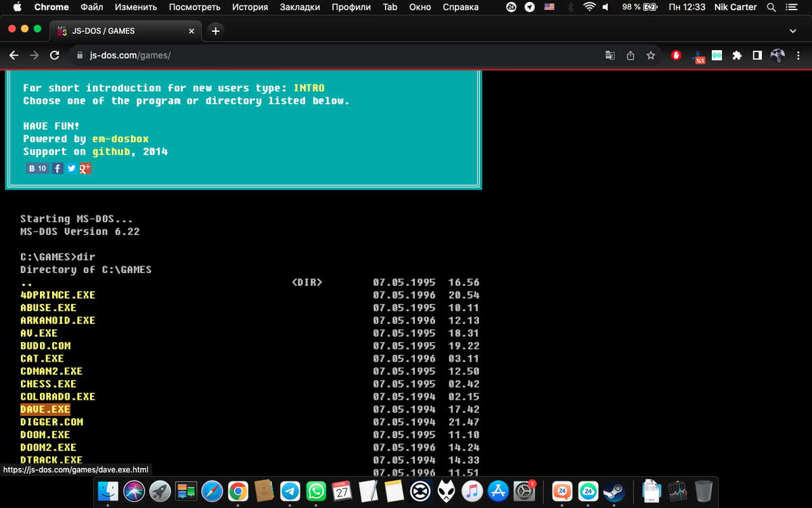Image resolution: width=812 pixels, height=508 pixels.
Task: Open the input language flag menu
Action: pyautogui.click(x=549, y=7)
